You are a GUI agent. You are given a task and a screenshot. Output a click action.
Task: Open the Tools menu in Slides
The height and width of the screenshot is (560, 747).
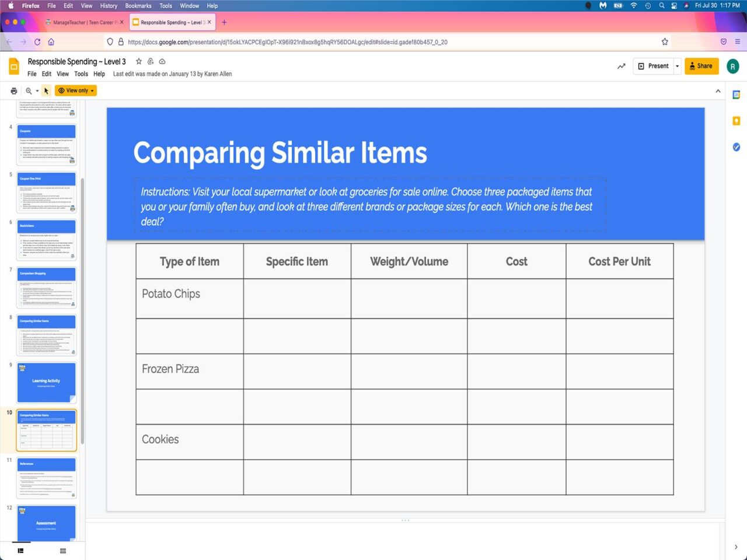click(81, 74)
